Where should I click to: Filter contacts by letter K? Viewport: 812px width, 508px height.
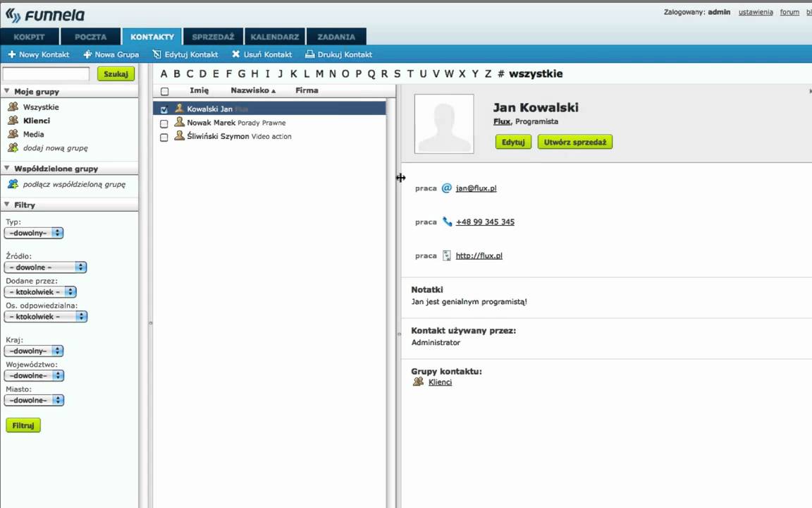[294, 73]
